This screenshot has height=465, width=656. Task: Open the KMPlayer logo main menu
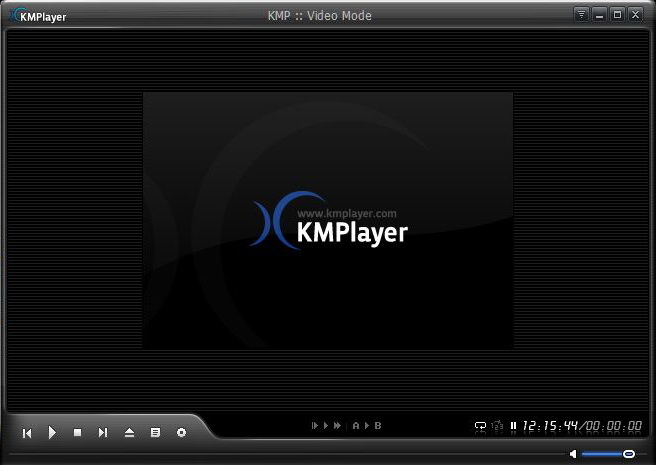[x=38, y=16]
